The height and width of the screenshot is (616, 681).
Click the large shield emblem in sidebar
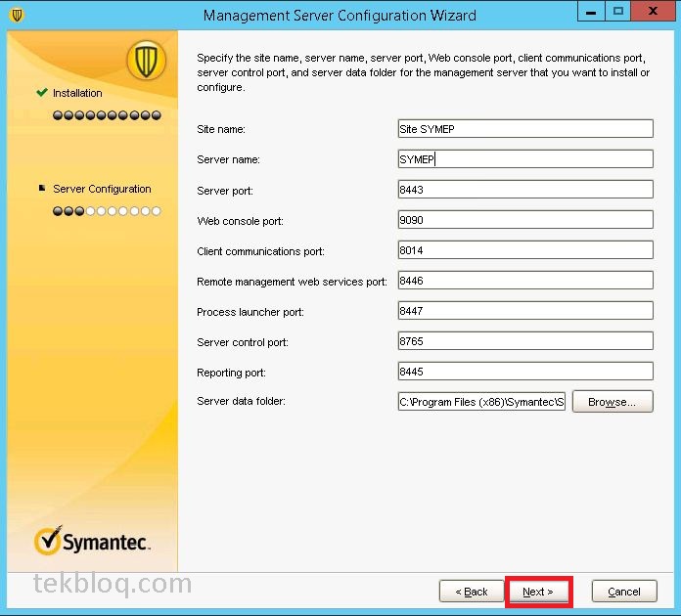146,60
